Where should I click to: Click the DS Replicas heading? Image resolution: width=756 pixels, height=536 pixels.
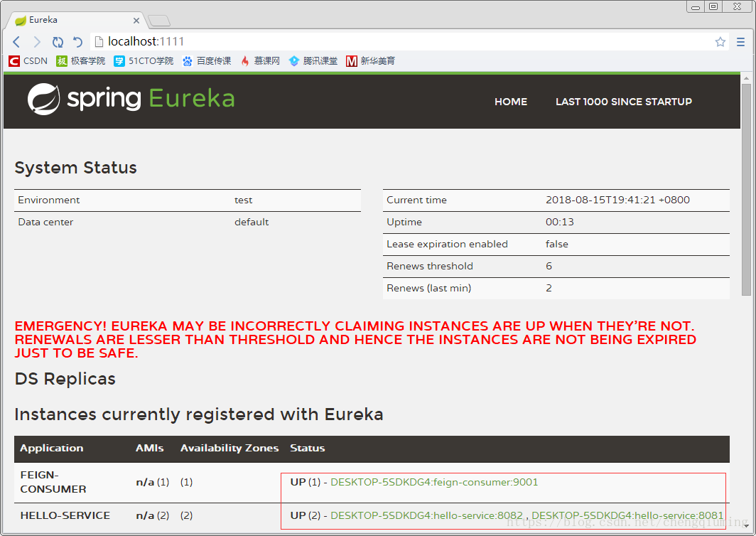[x=65, y=379]
